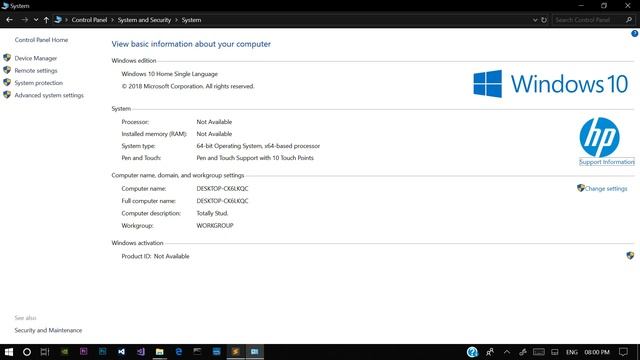The width and height of the screenshot is (640, 360).
Task: Click Change settings link
Action: pos(606,189)
